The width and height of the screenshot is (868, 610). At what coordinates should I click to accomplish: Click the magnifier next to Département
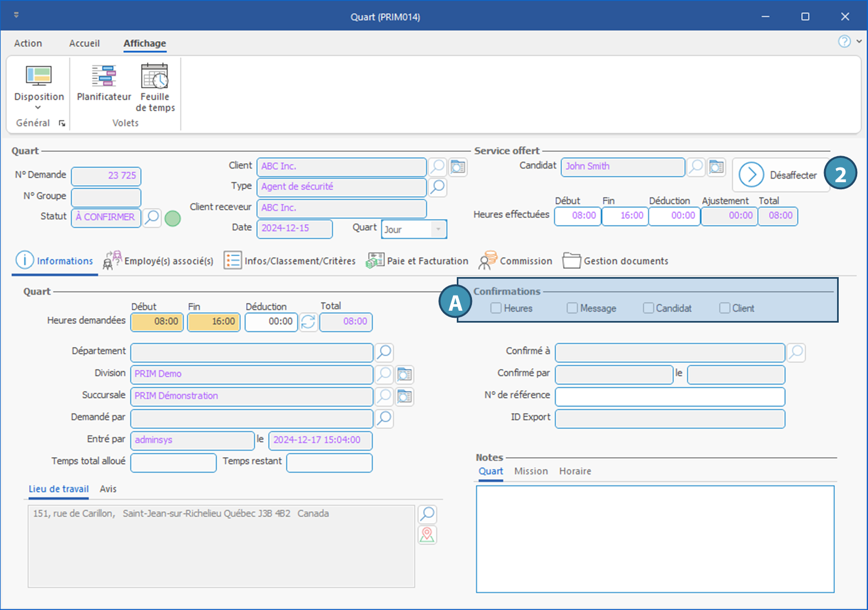click(384, 352)
